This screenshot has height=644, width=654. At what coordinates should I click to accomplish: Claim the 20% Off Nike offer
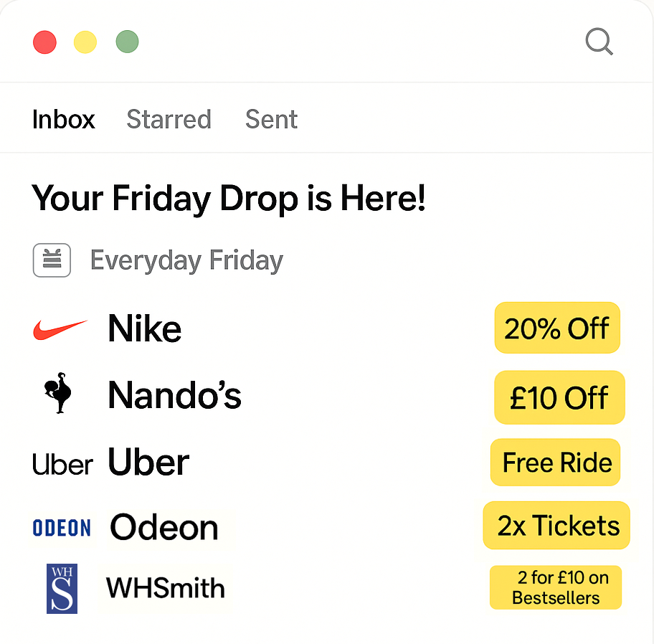tap(557, 328)
